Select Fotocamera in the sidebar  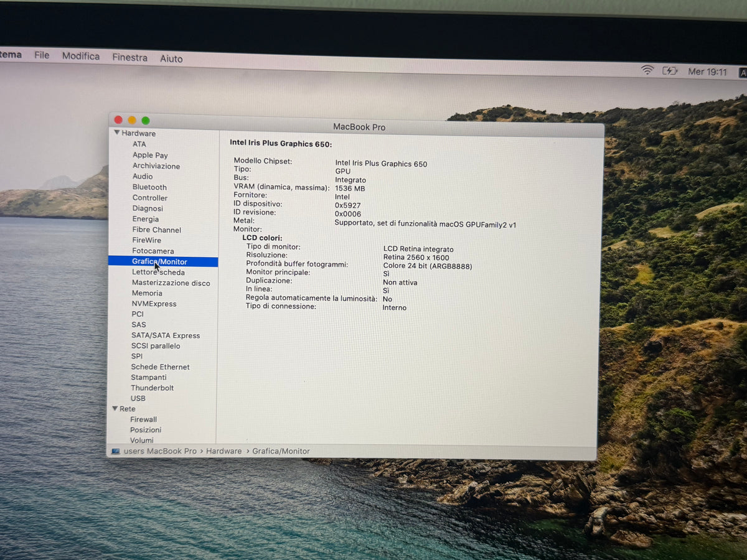[153, 251]
